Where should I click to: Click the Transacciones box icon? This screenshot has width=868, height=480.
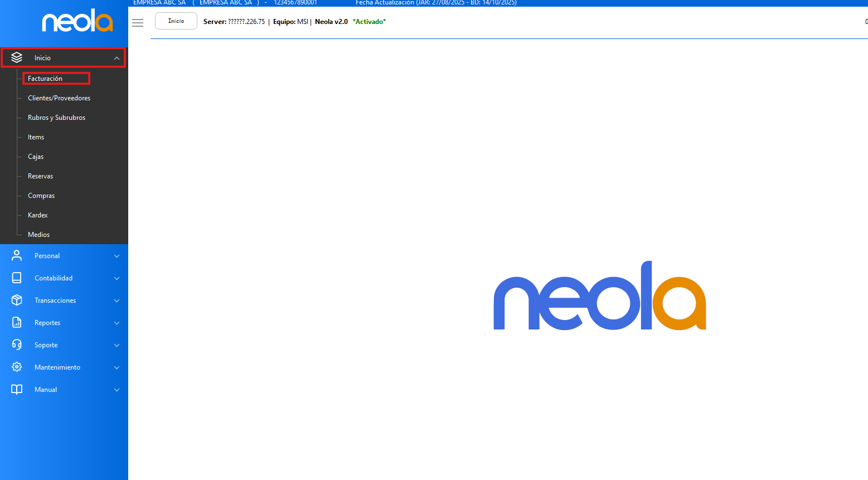click(17, 300)
